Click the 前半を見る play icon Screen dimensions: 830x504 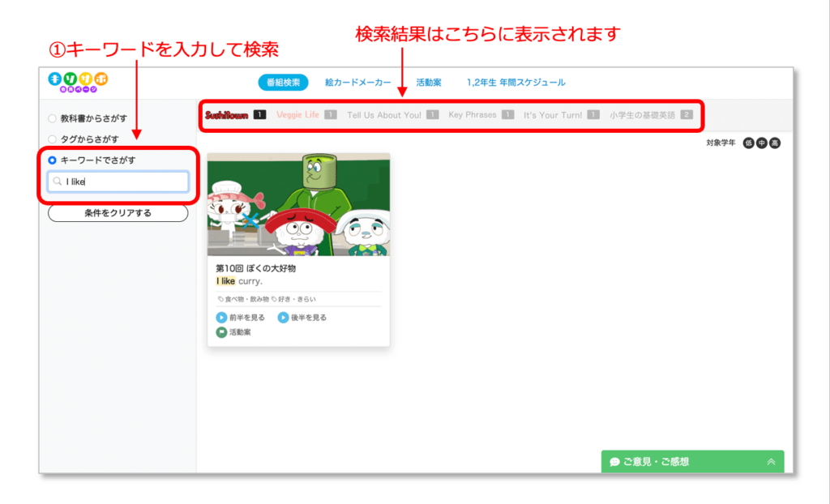tap(220, 317)
